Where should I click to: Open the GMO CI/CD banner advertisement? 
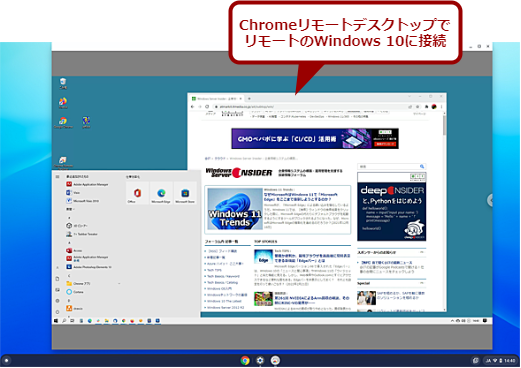point(315,138)
